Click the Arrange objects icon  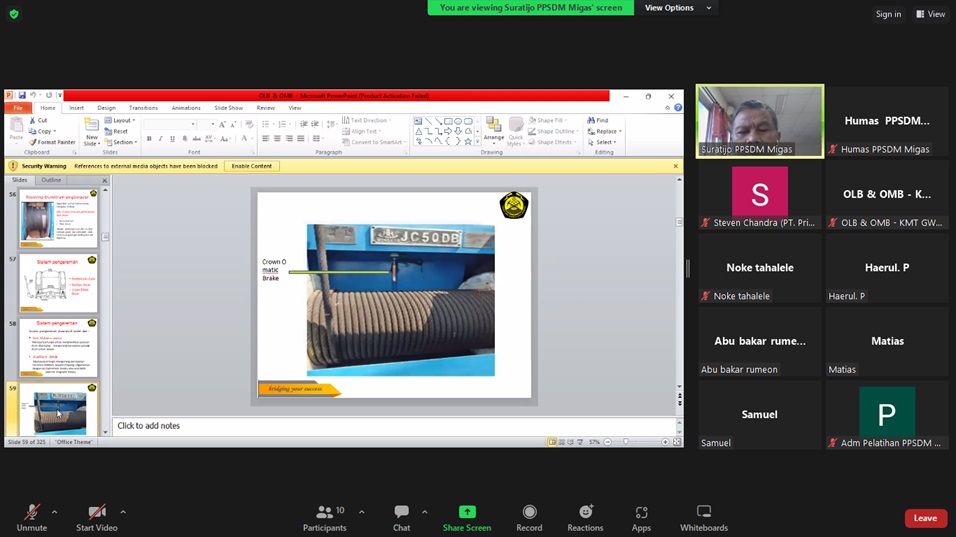coord(493,130)
